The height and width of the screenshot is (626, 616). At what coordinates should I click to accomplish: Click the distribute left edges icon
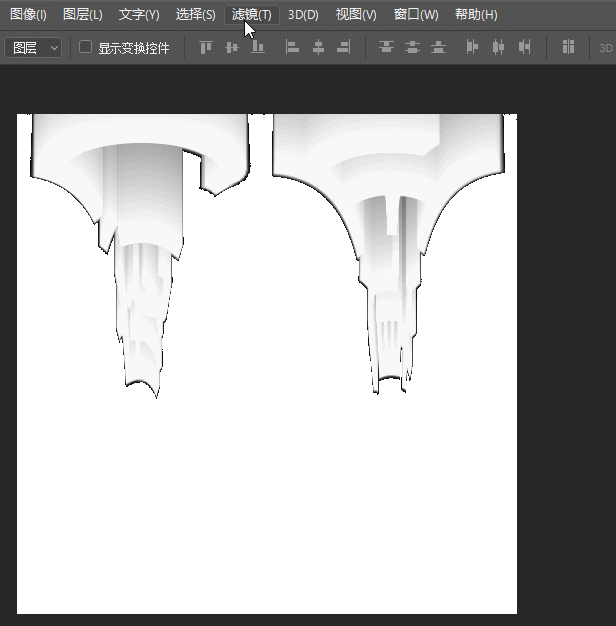click(x=472, y=47)
